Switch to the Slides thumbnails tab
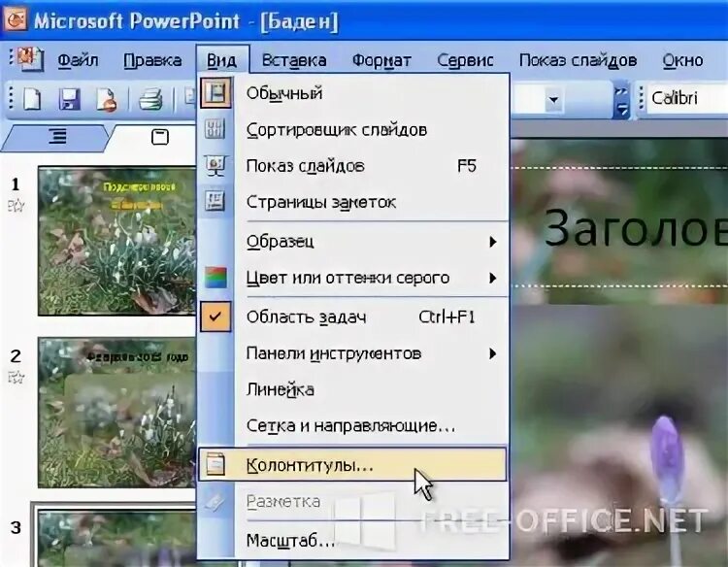The width and height of the screenshot is (728, 567). [160, 137]
